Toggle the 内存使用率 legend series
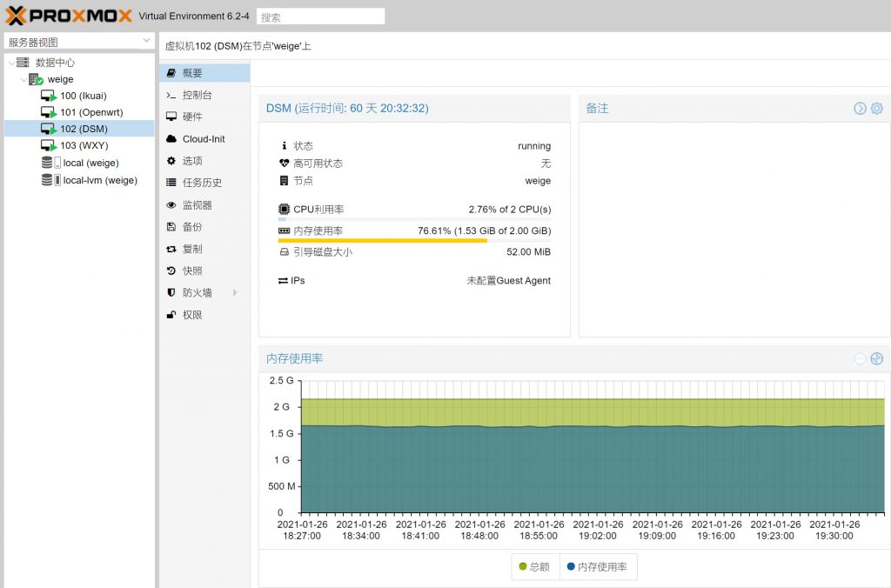 pos(597,566)
